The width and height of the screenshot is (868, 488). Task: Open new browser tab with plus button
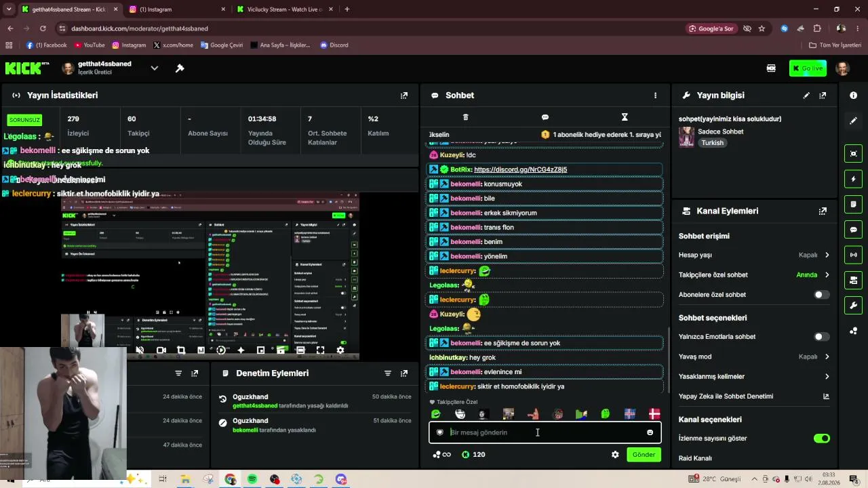coord(347,9)
